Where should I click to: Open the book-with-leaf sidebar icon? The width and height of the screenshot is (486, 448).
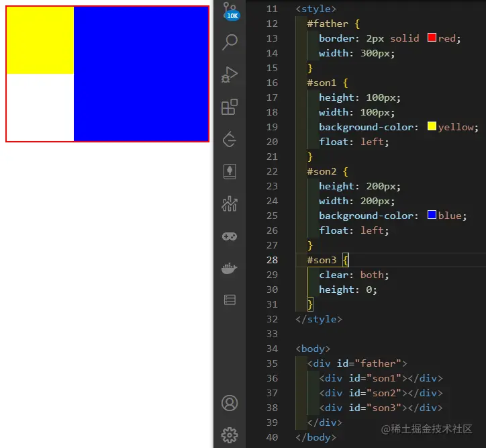(x=230, y=171)
